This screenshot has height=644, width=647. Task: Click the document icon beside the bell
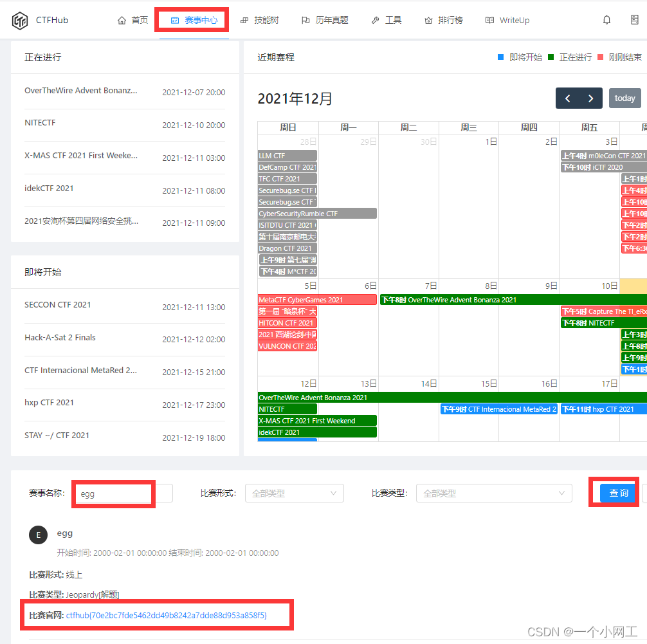click(x=635, y=20)
